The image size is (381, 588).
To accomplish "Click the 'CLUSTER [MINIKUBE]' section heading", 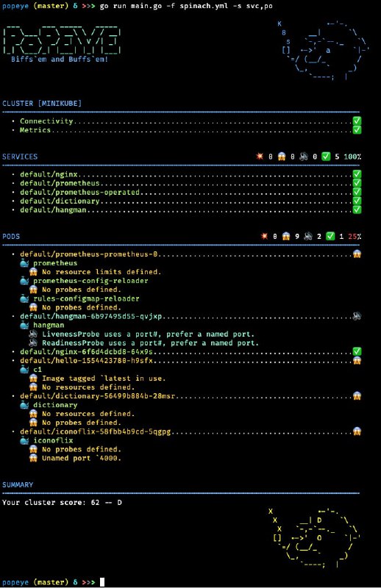I will [42, 103].
